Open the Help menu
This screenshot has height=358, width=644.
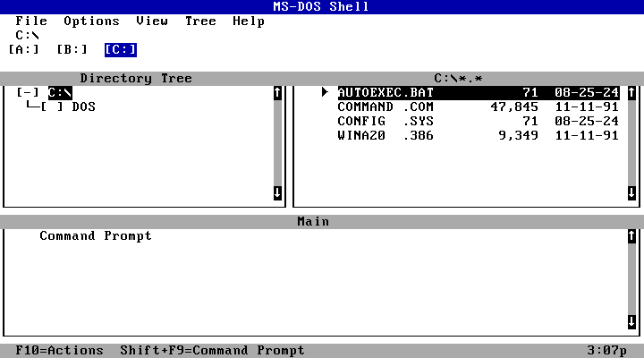coord(249,21)
